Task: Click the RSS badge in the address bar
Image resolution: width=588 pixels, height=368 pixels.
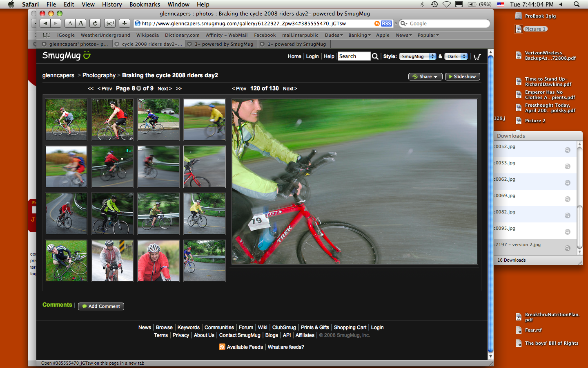Action: pyautogui.click(x=386, y=24)
